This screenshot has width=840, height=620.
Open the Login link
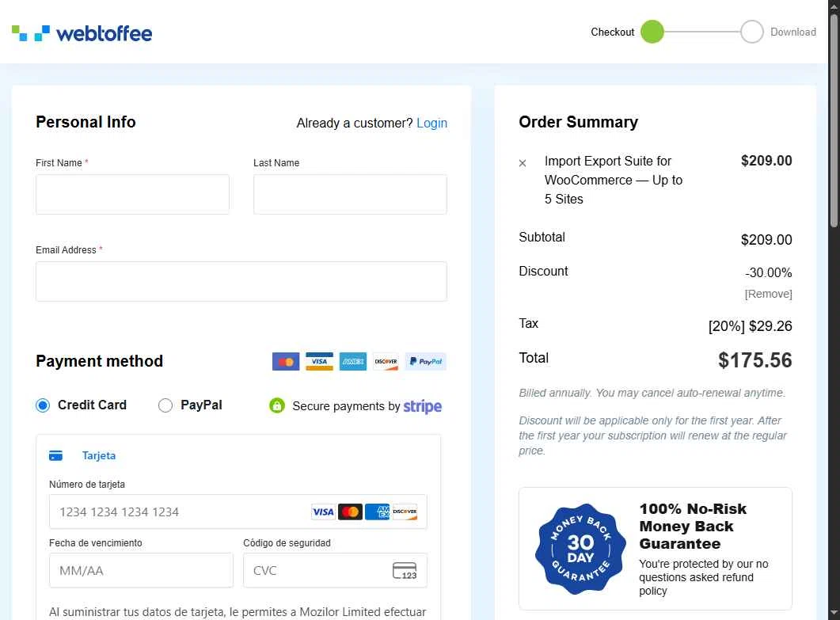click(431, 124)
